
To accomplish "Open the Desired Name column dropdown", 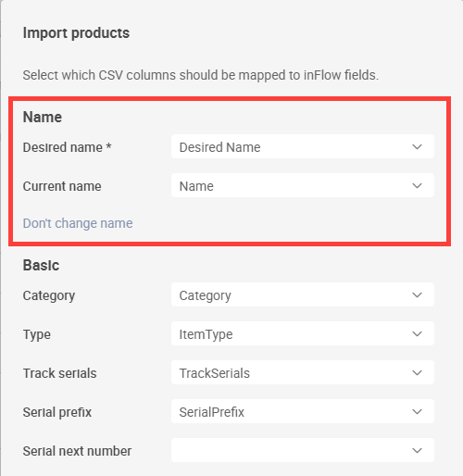I will 303,146.
